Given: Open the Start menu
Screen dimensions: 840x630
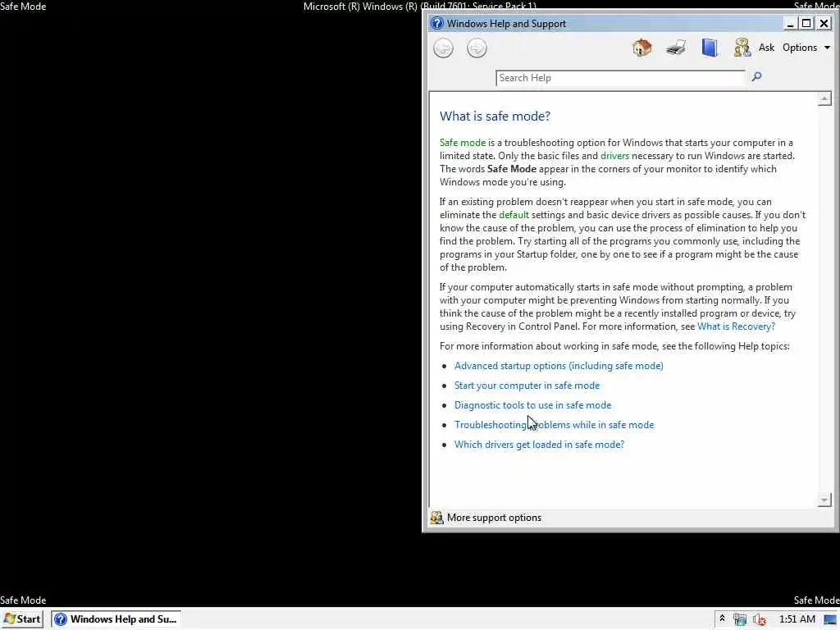Looking at the screenshot, I should pyautogui.click(x=22, y=619).
